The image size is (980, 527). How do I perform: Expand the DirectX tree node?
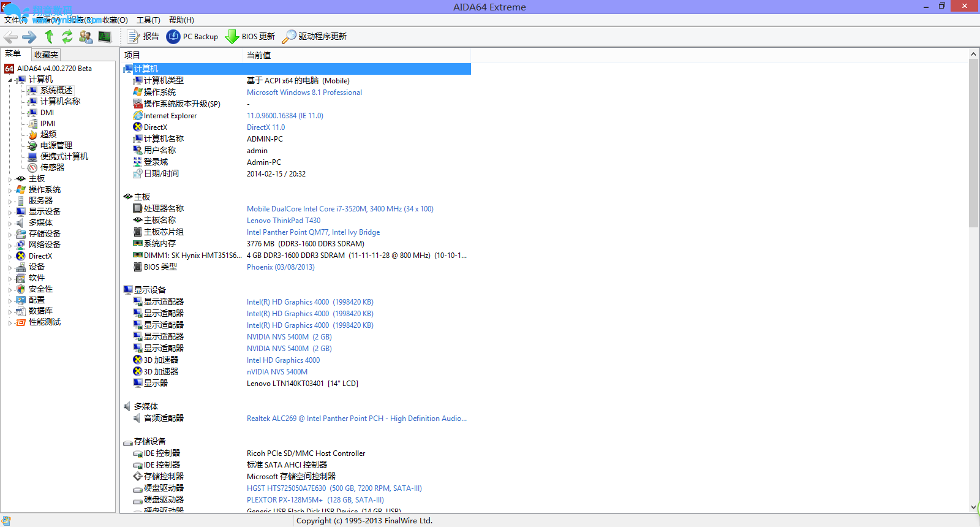[10, 257]
